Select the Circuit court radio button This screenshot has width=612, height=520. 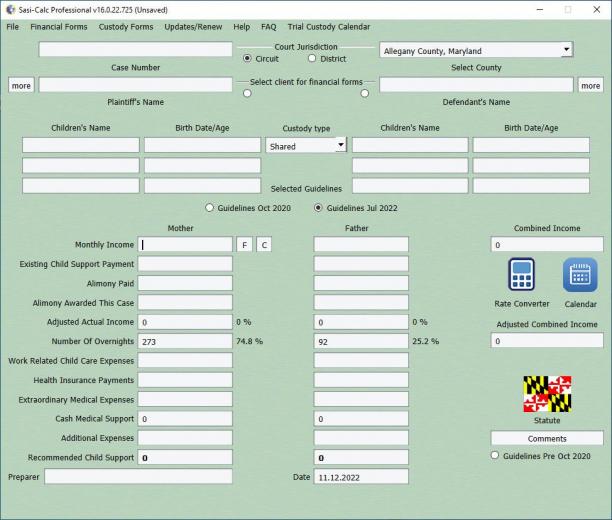tap(247, 58)
